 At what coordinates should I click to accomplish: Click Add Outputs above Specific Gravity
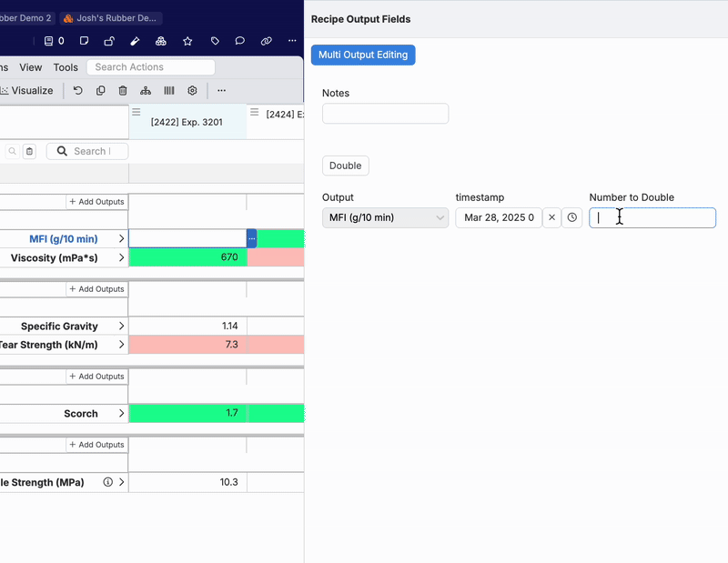point(96,289)
